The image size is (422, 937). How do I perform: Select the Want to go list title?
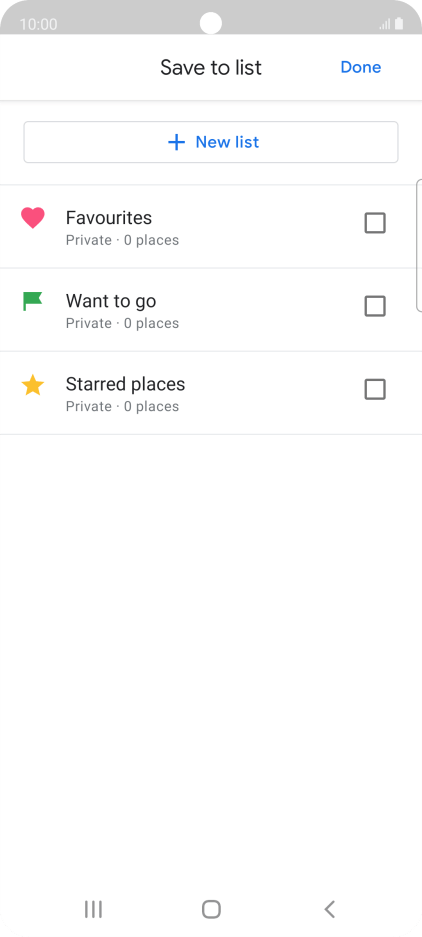click(111, 301)
